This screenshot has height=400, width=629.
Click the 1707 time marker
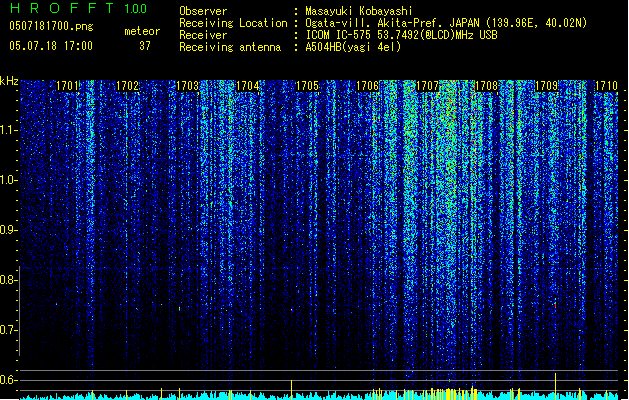tap(428, 86)
